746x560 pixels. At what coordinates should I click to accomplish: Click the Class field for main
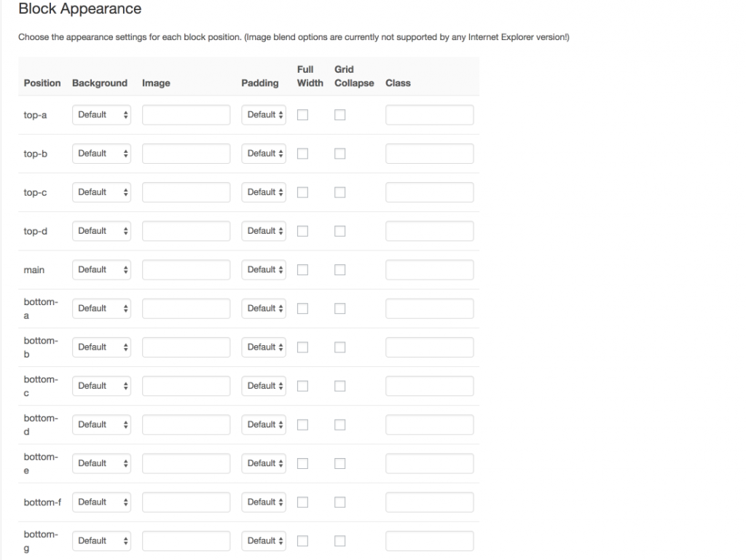(x=429, y=269)
